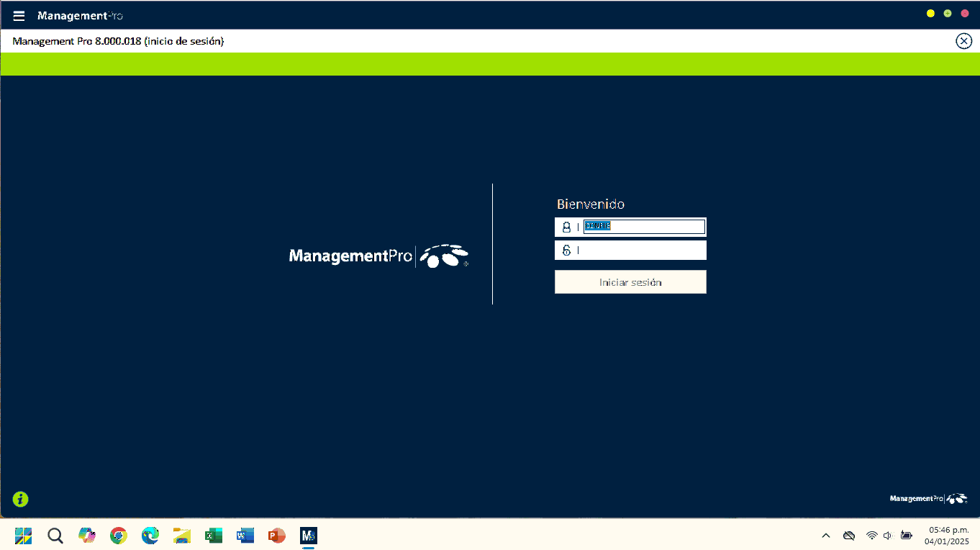Image resolution: width=980 pixels, height=550 pixels.
Task: Expand the hidden system tray icons
Action: click(x=826, y=536)
